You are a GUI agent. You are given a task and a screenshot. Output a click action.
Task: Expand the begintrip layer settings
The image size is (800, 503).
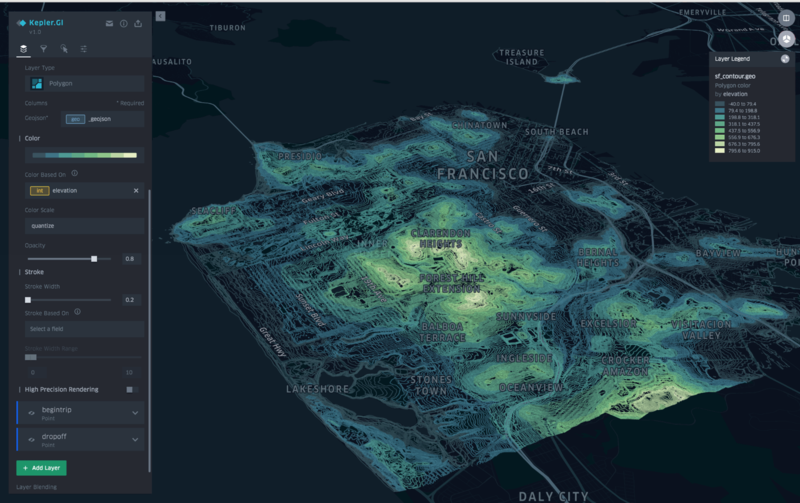click(135, 413)
